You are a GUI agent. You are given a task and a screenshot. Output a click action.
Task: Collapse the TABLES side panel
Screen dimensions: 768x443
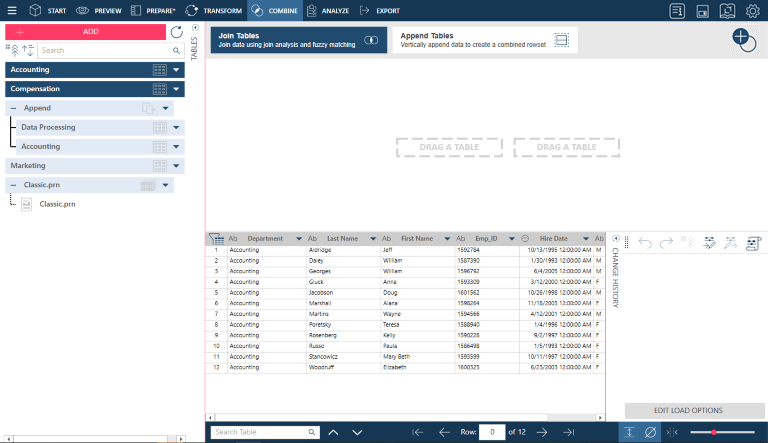coord(195,27)
